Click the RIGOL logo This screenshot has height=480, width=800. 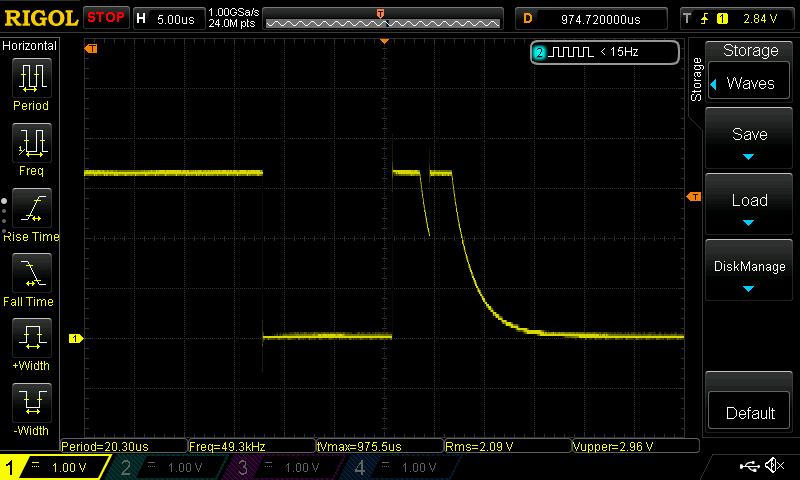pos(41,18)
